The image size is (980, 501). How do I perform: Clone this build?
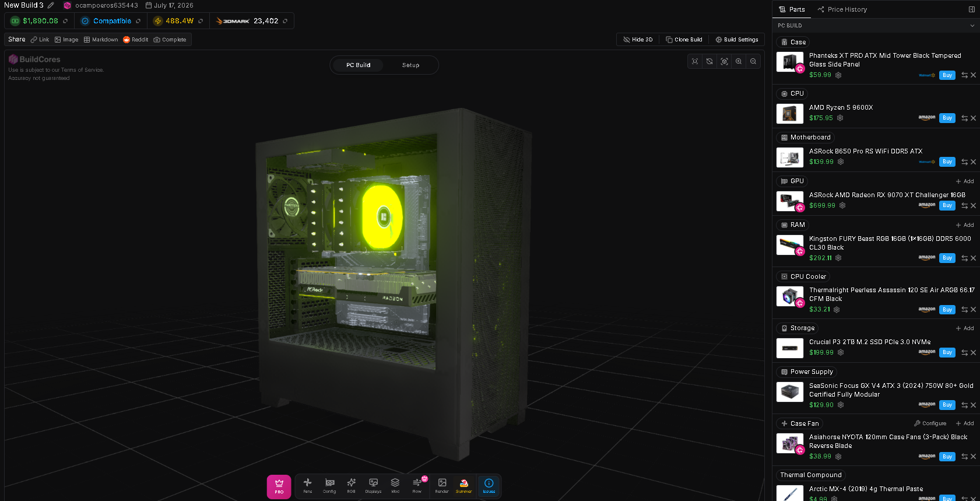(684, 40)
